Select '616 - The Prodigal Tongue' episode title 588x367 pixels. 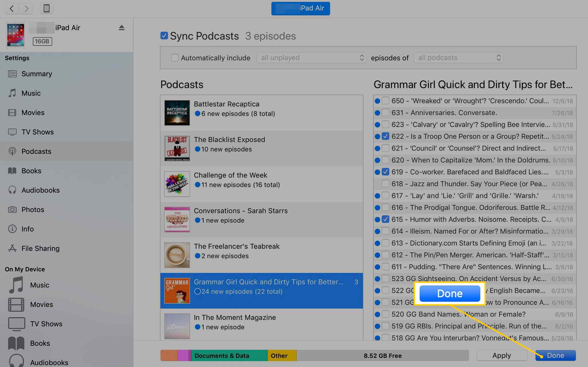[471, 207]
